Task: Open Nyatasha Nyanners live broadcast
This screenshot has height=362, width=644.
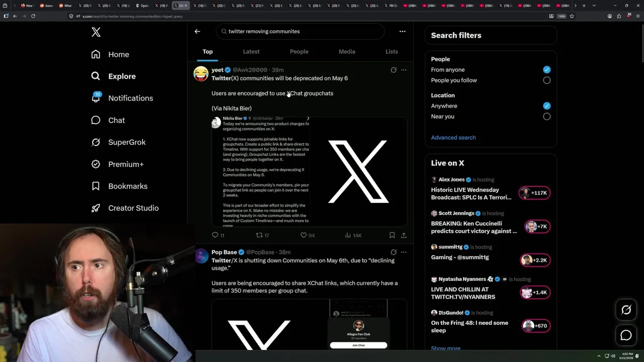Action: point(463,293)
